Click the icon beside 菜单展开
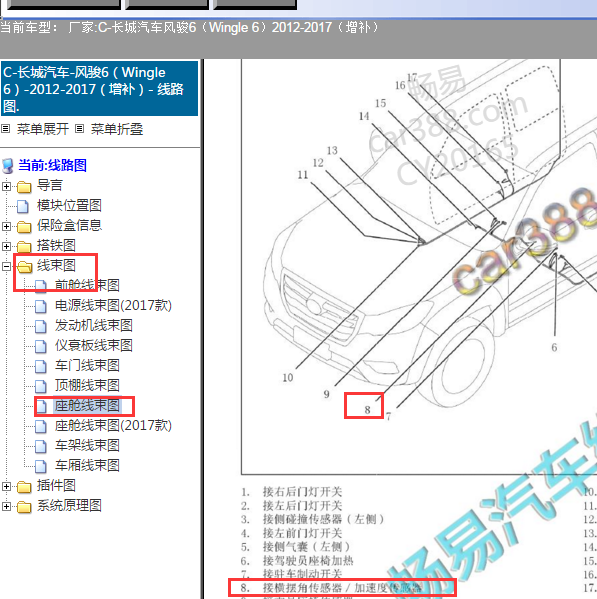The width and height of the screenshot is (597, 599). click(x=5, y=129)
